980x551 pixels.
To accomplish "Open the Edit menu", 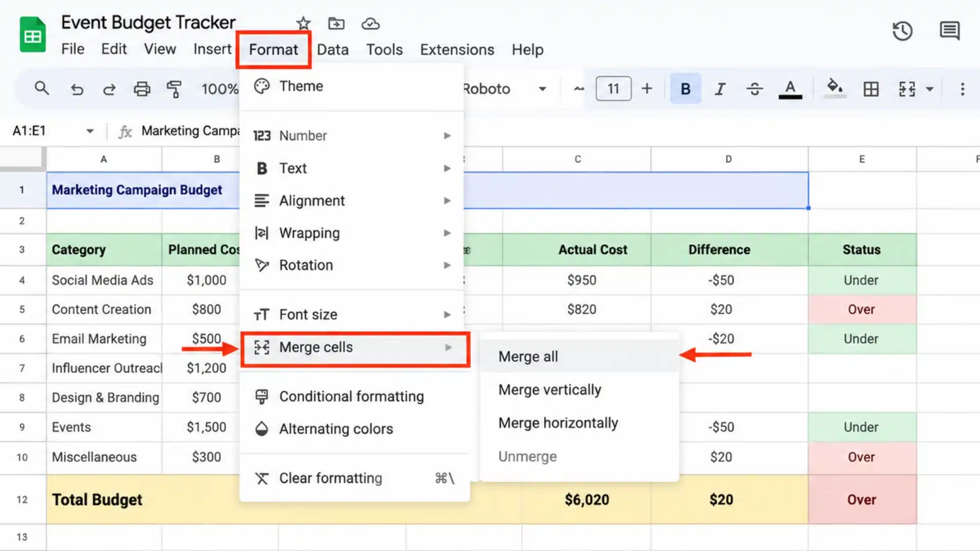I will pos(114,49).
